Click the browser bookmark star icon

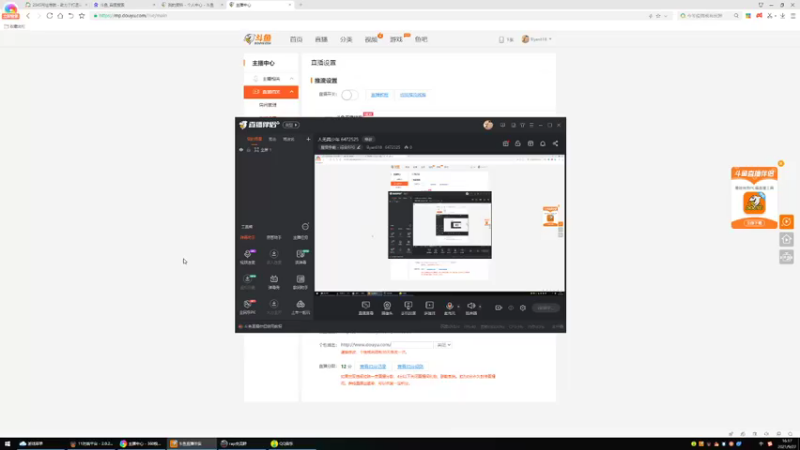pos(82,16)
